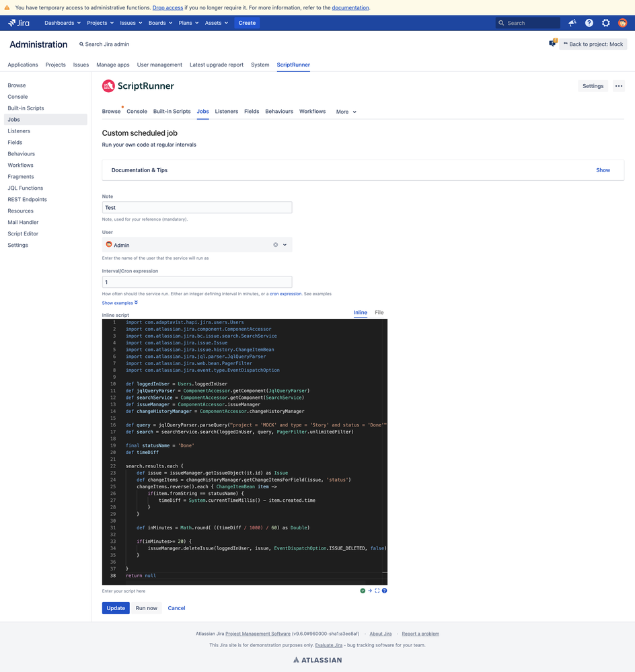
Task: Click the green script validation check icon
Action: click(x=363, y=591)
